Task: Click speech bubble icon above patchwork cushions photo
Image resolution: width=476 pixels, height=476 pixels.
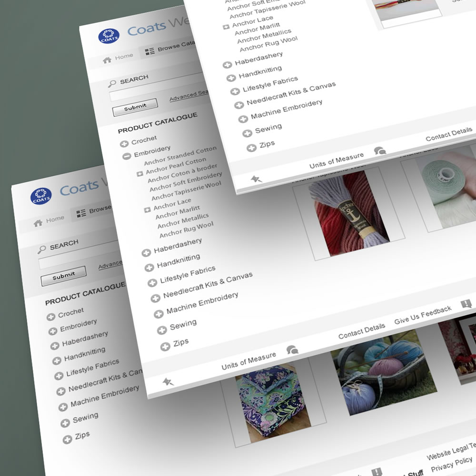Action: tap(292, 350)
